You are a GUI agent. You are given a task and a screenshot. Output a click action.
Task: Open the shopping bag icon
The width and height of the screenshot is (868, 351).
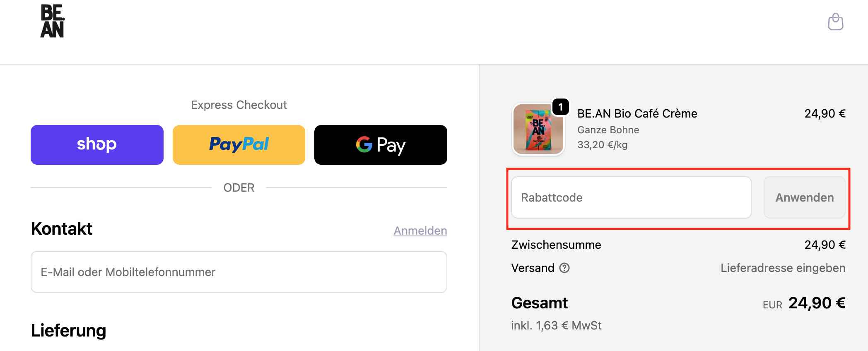(835, 22)
